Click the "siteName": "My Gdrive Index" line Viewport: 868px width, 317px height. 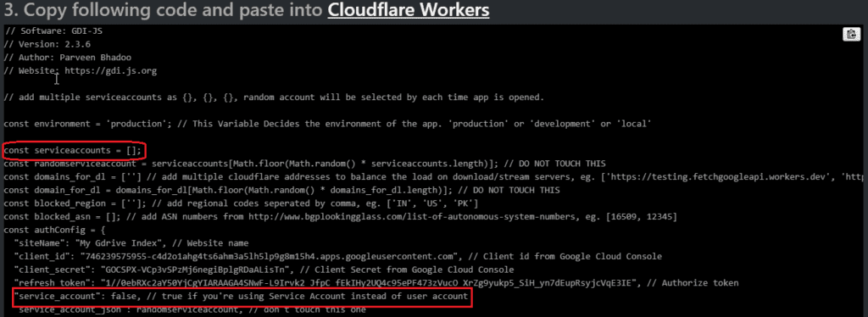[131, 243]
